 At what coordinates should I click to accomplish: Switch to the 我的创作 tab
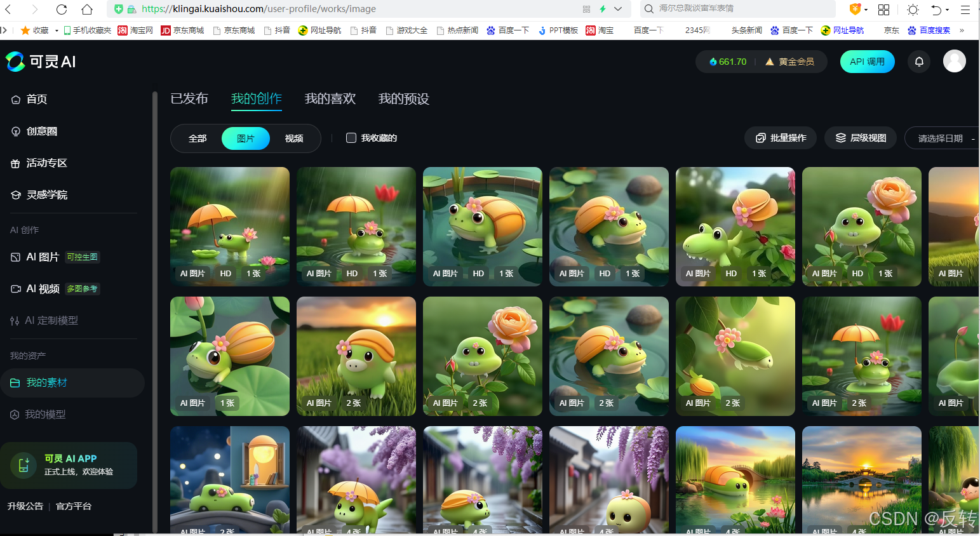(x=257, y=98)
